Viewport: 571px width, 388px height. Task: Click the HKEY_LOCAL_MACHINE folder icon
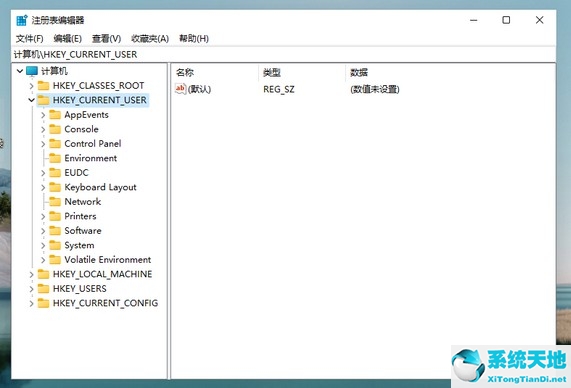43,274
